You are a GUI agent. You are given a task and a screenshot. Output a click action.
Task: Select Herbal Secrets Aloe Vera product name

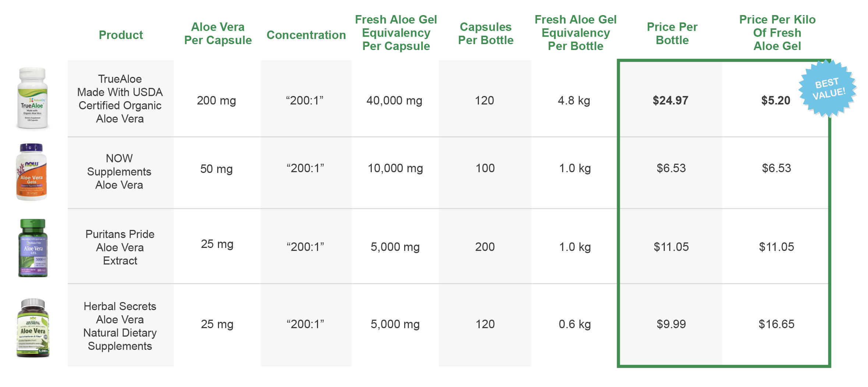[120, 326]
